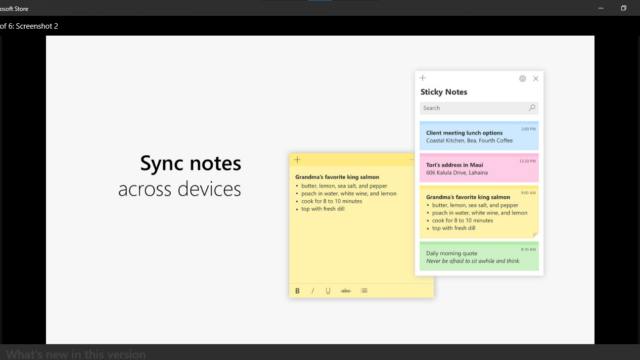Click 'cook for 8 to 10 minutes' in open note
The height and width of the screenshot is (360, 640).
[x=331, y=201]
